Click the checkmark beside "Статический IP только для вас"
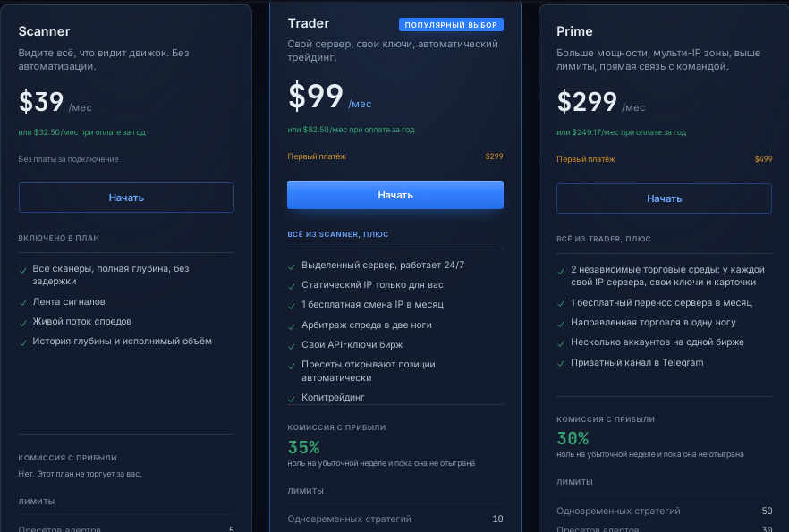 coord(292,286)
